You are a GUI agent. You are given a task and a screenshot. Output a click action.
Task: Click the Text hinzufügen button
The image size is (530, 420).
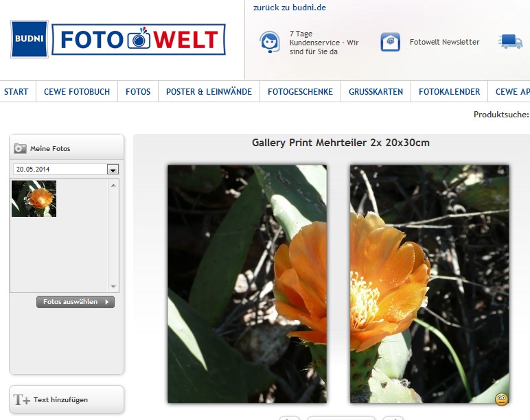(67, 399)
